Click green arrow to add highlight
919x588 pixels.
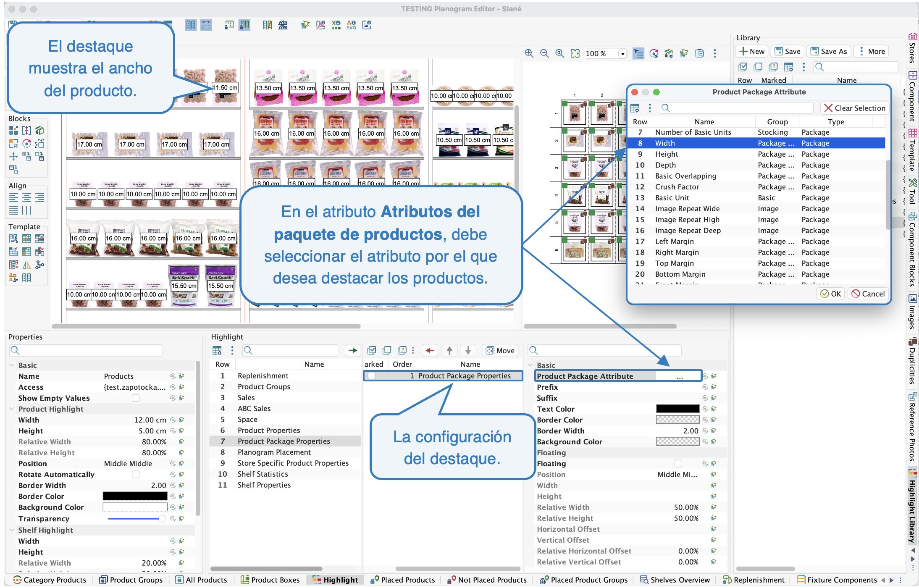point(353,350)
